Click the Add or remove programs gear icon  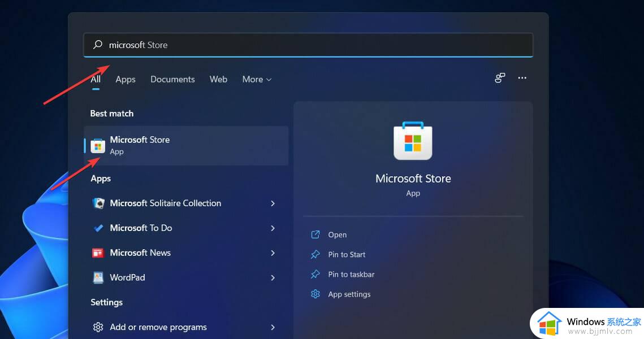(98, 327)
